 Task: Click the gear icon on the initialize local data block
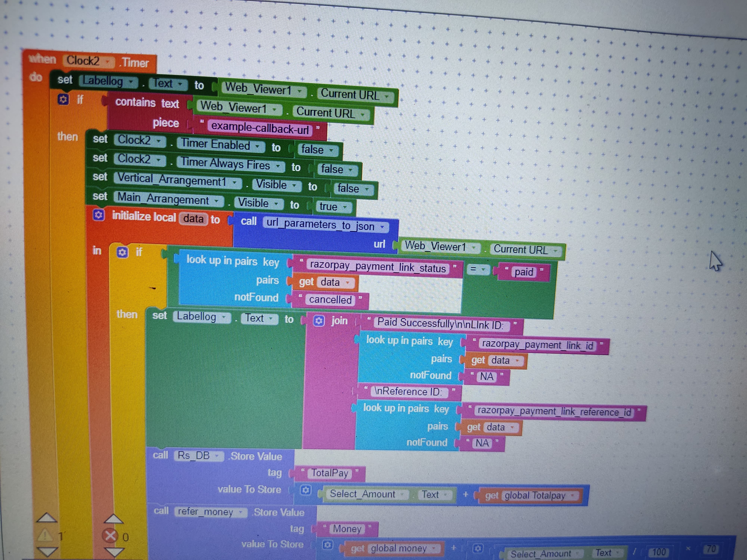click(99, 215)
